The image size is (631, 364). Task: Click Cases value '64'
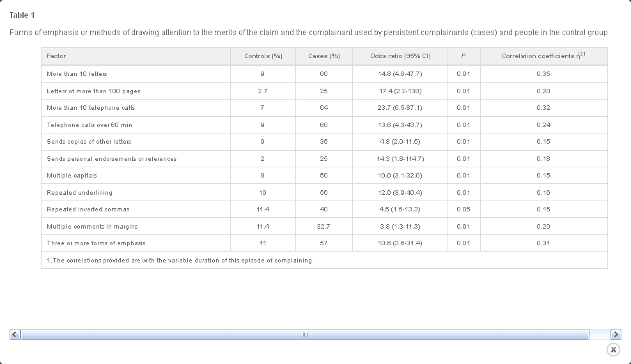click(x=324, y=108)
